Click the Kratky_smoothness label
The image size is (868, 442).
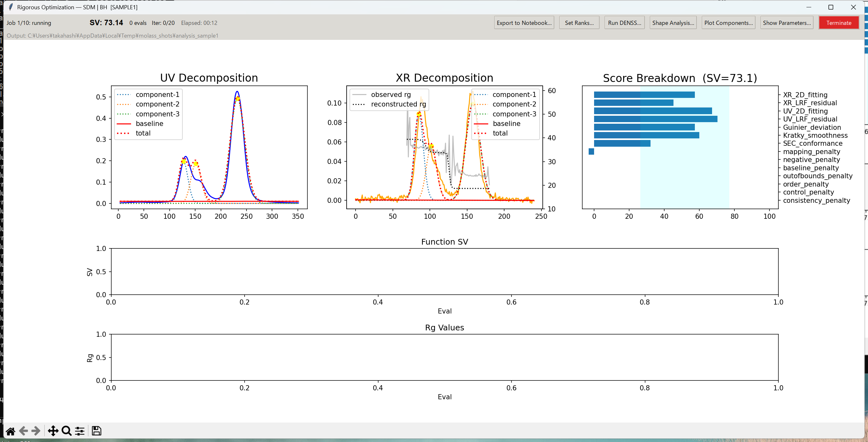click(x=815, y=136)
